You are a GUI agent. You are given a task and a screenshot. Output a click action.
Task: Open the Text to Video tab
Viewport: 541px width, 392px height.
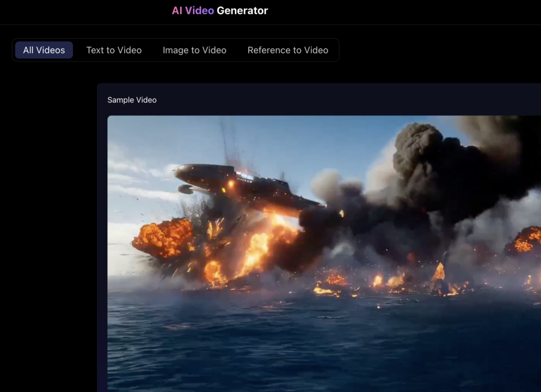[114, 50]
